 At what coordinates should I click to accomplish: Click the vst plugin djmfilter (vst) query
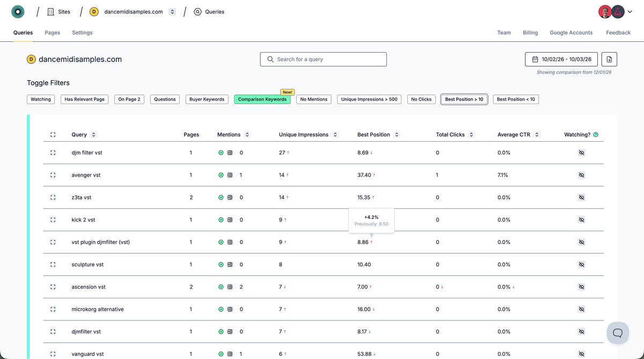click(x=100, y=242)
